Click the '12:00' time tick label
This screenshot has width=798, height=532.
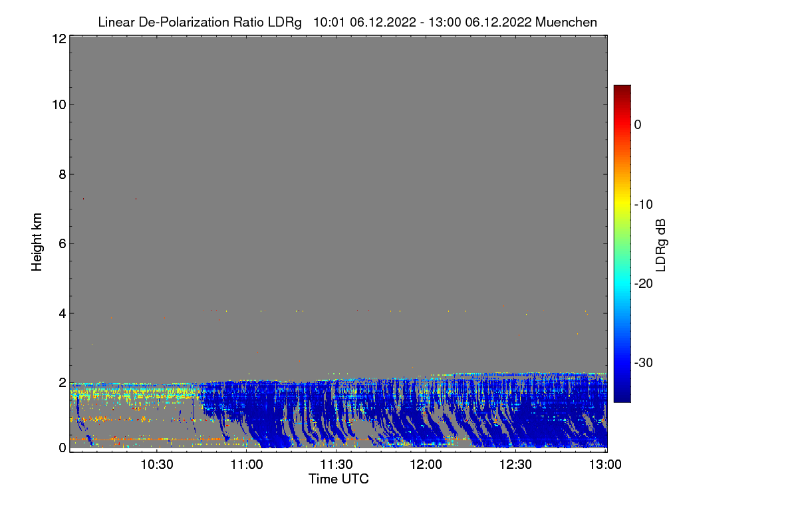(426, 465)
